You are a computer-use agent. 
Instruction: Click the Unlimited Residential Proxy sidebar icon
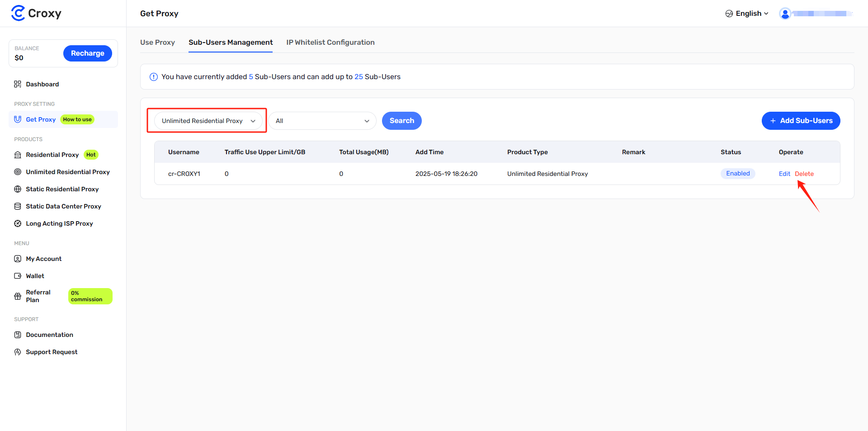(18, 172)
